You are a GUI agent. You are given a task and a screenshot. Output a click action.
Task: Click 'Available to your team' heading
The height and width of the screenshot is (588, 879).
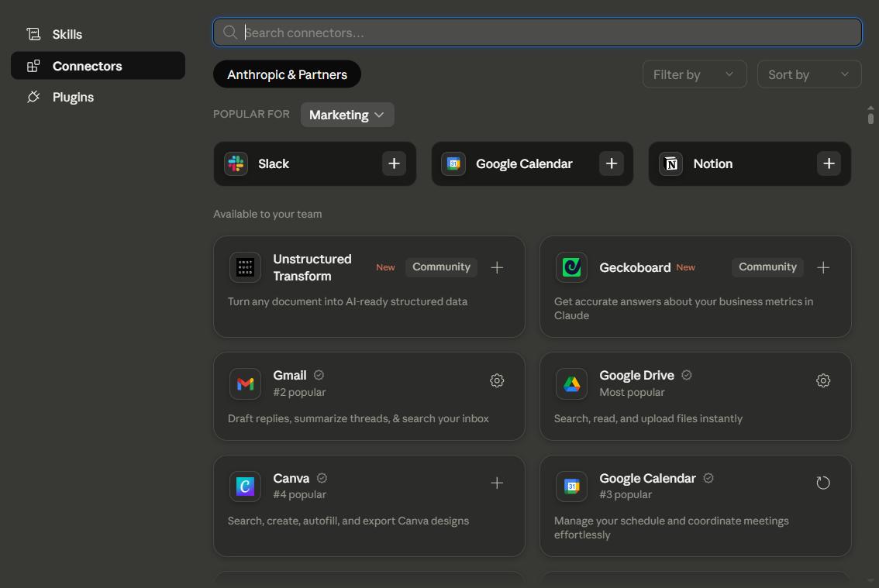point(267,214)
